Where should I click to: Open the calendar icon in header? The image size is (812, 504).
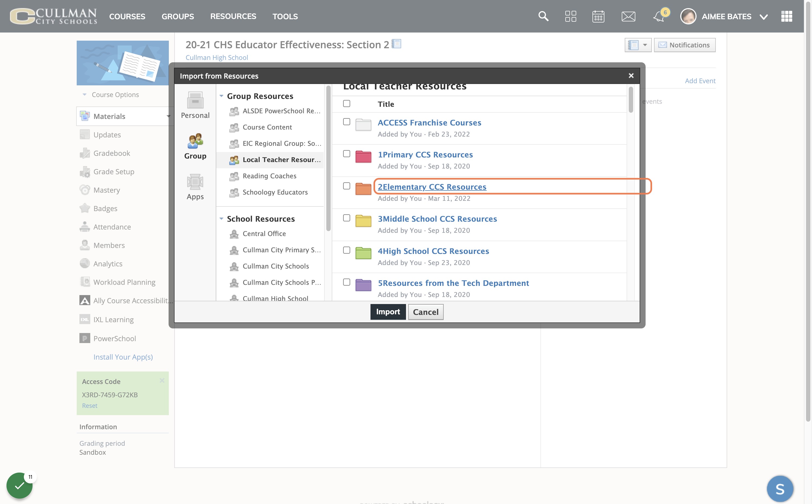point(598,16)
